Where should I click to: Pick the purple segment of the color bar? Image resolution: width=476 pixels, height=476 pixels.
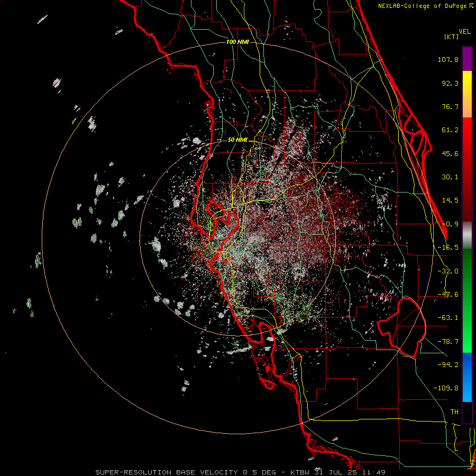(467, 59)
